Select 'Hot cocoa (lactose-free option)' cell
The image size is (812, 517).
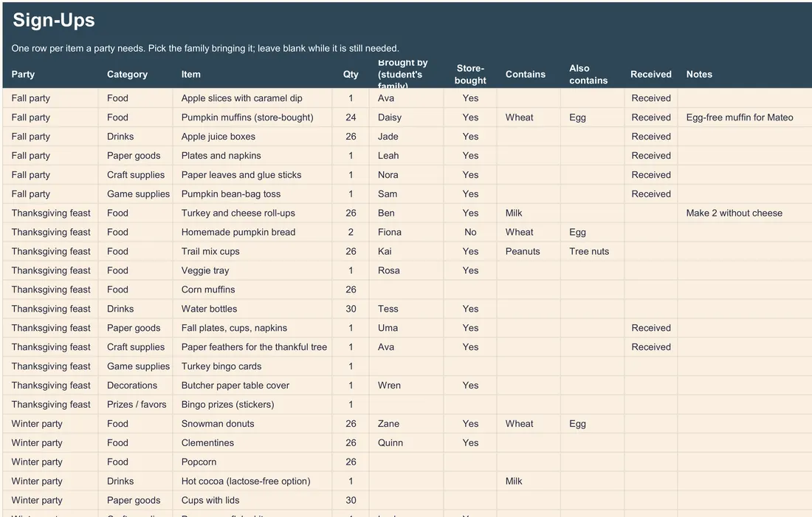click(x=252, y=482)
